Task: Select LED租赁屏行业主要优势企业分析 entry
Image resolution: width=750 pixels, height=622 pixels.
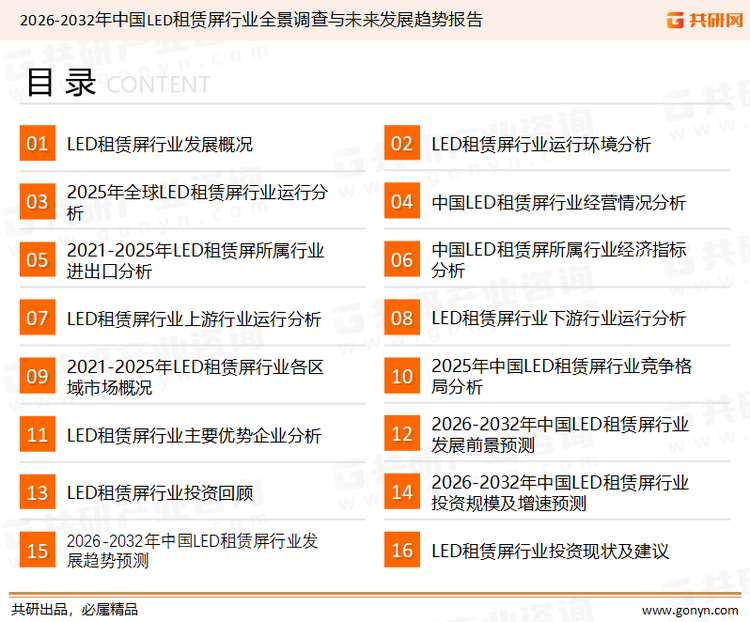Action: pyautogui.click(x=194, y=435)
